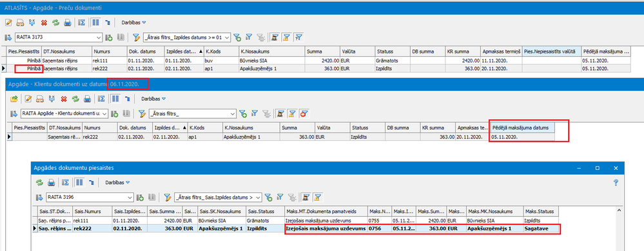Image resolution: width=644 pixels, height=251 pixels.
Task: Toggle columns view in Apgādes dokumentu piesaistes toolbar
Action: pos(80,183)
